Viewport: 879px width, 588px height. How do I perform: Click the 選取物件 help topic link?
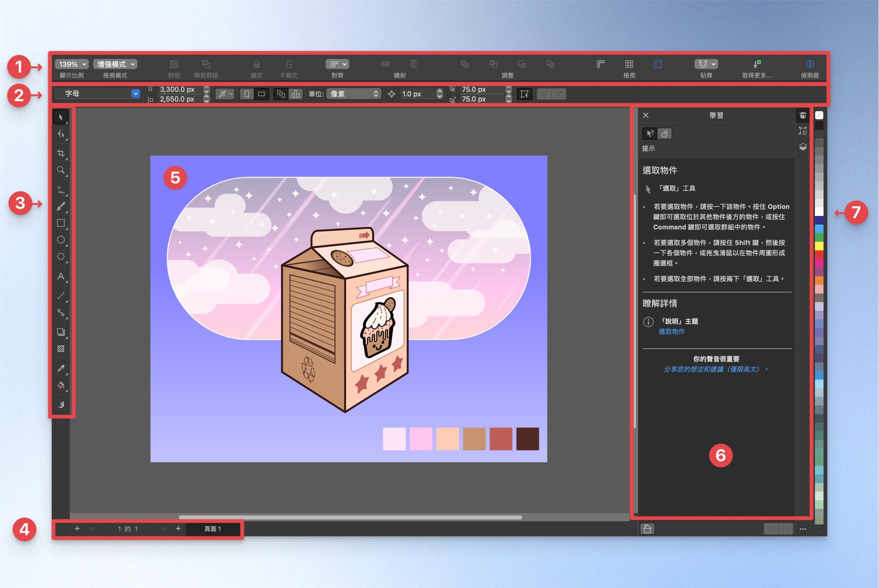coord(671,332)
